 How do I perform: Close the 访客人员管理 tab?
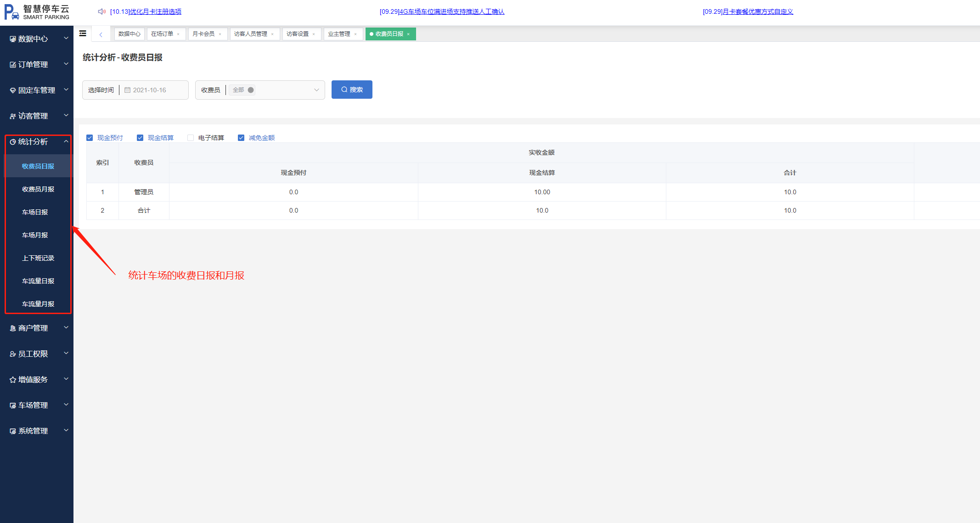pyautogui.click(x=272, y=34)
